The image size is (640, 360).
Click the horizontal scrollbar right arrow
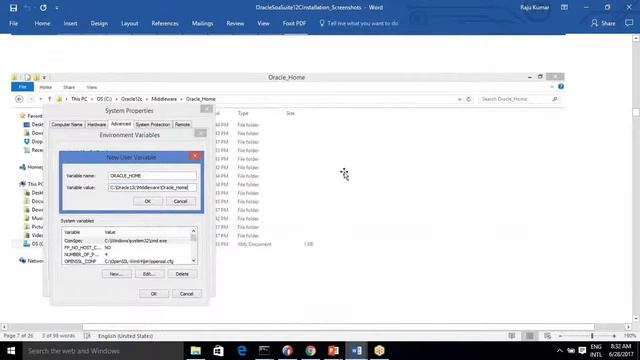(x=628, y=327)
